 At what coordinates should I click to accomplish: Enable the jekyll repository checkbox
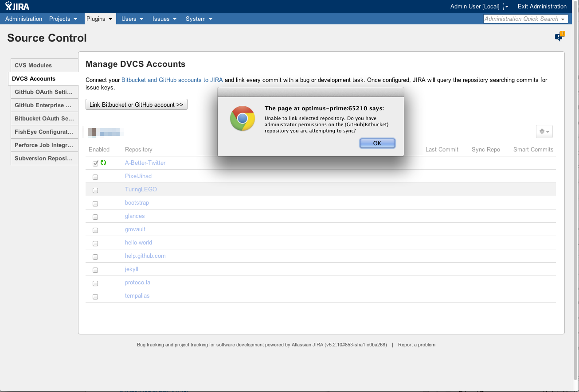click(x=95, y=270)
